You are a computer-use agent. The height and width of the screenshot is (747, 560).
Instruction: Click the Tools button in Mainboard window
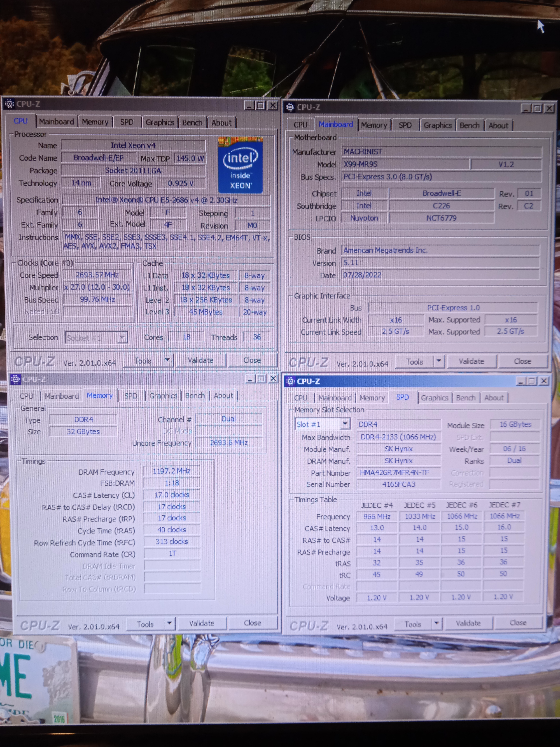click(414, 362)
